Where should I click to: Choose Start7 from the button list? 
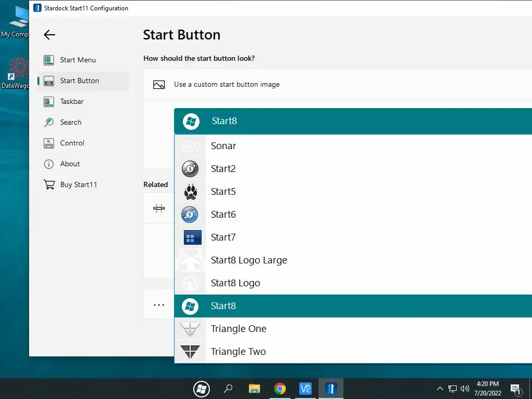click(x=353, y=237)
